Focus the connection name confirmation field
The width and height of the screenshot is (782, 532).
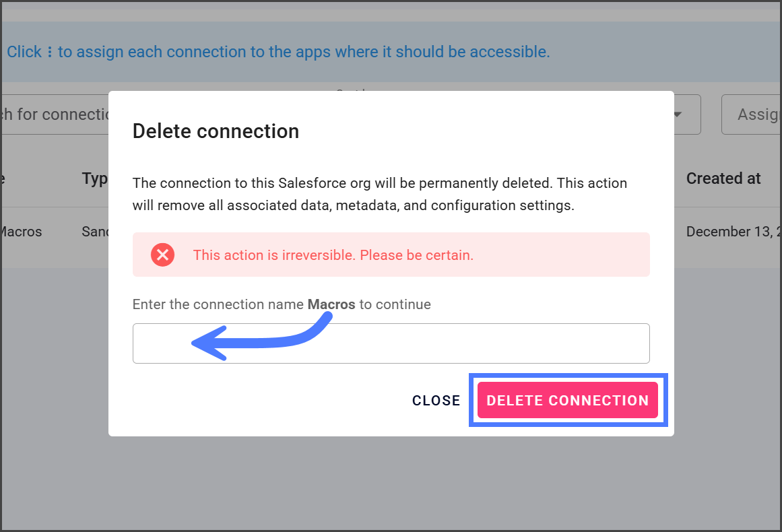pyautogui.click(x=391, y=343)
